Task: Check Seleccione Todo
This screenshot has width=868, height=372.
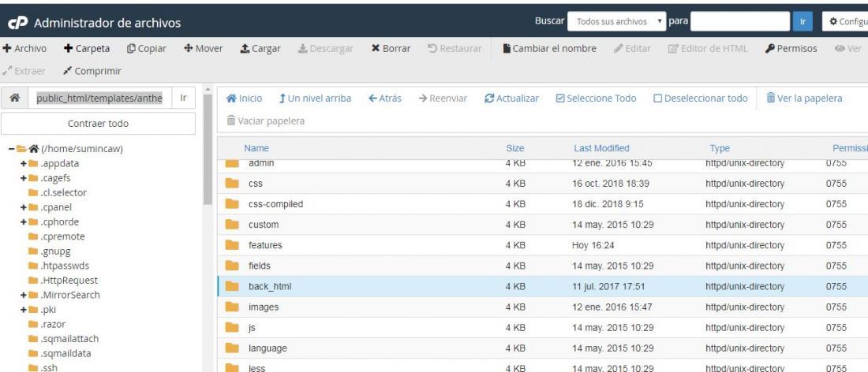Action: pyautogui.click(x=597, y=99)
